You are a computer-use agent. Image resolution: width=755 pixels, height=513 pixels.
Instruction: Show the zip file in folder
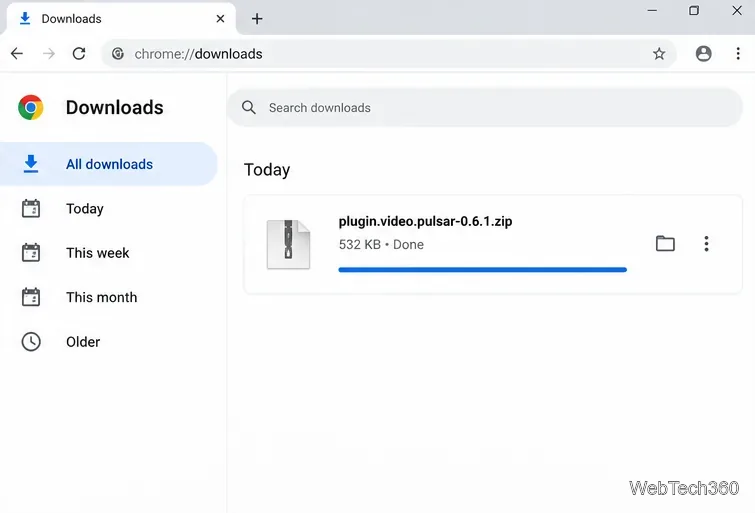pos(665,244)
